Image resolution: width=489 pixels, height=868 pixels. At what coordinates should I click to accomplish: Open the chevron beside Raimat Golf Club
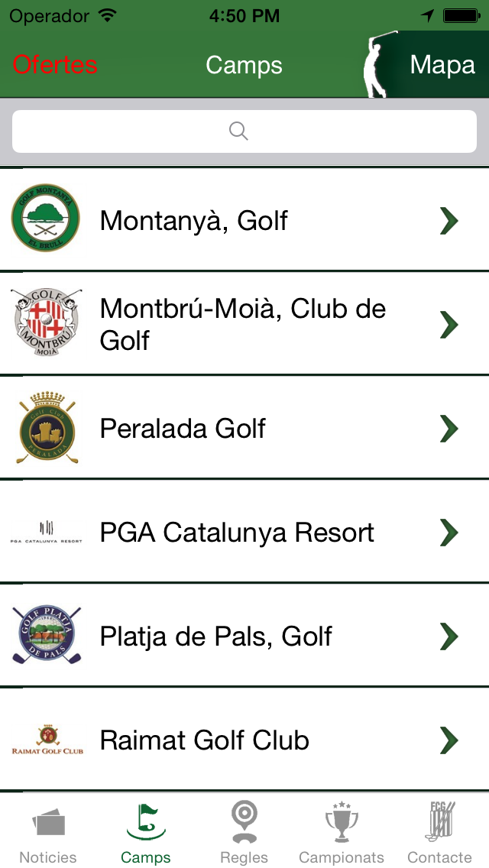[449, 740]
